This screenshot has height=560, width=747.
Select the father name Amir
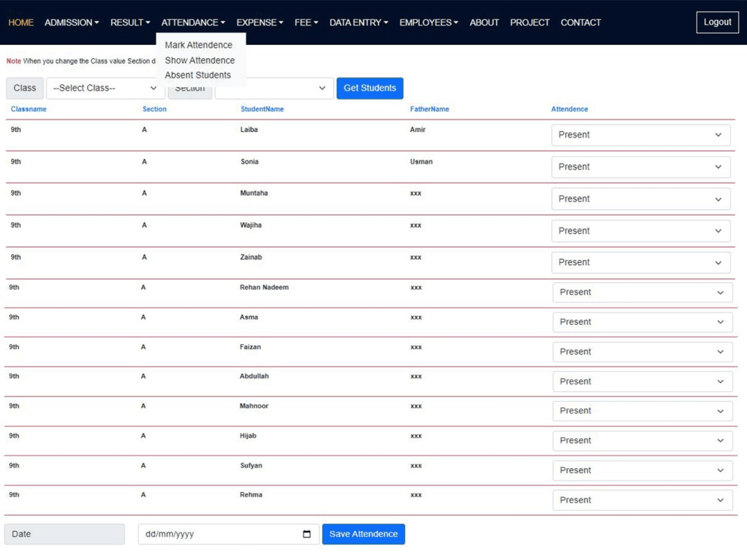pos(418,129)
